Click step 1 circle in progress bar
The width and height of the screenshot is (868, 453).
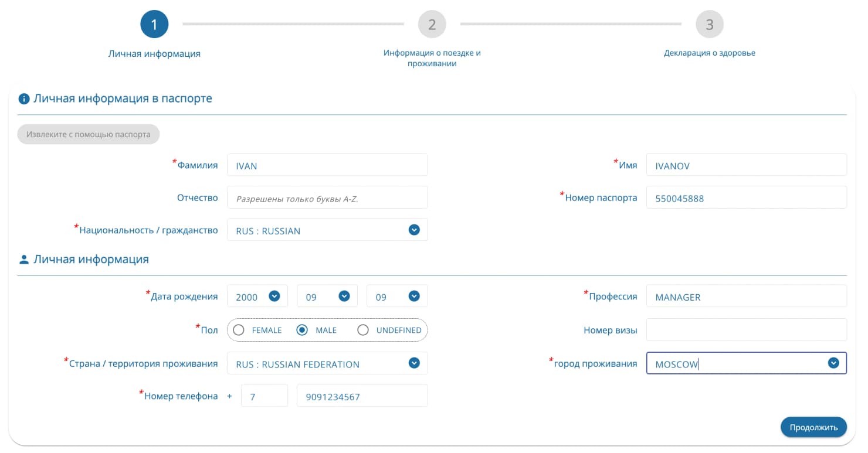click(154, 25)
